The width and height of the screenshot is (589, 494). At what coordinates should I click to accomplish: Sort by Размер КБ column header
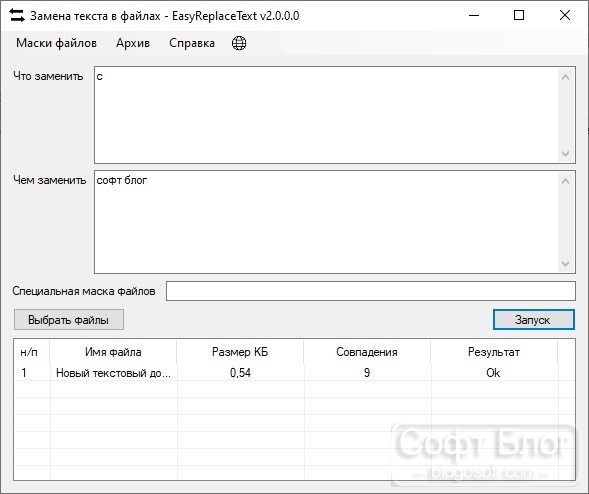pyautogui.click(x=240, y=352)
